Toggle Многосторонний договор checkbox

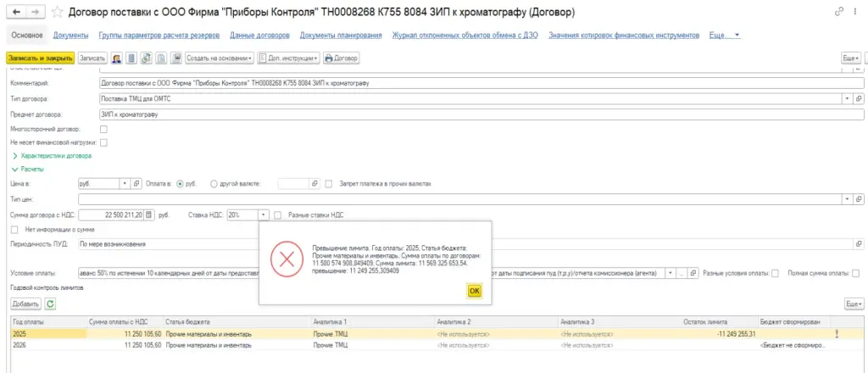(103, 129)
